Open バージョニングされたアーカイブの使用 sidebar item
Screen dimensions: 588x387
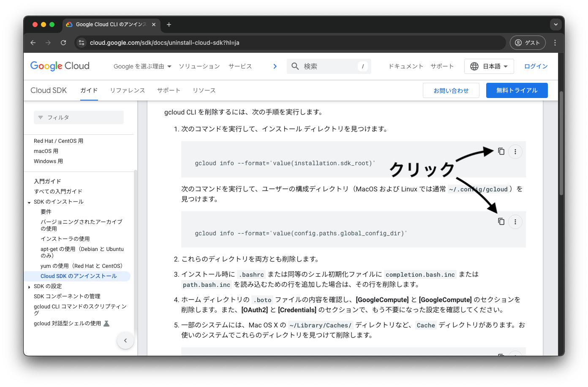[x=82, y=225]
